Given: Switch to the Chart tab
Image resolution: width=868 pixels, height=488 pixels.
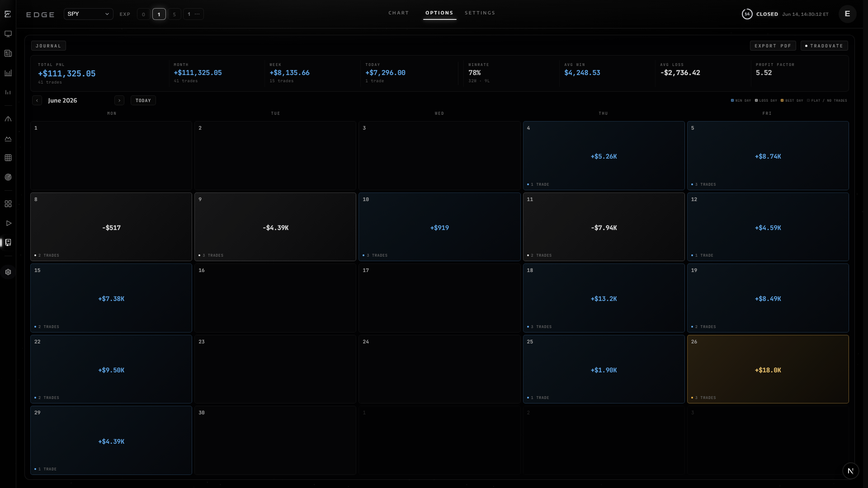Looking at the screenshot, I should coord(398,13).
